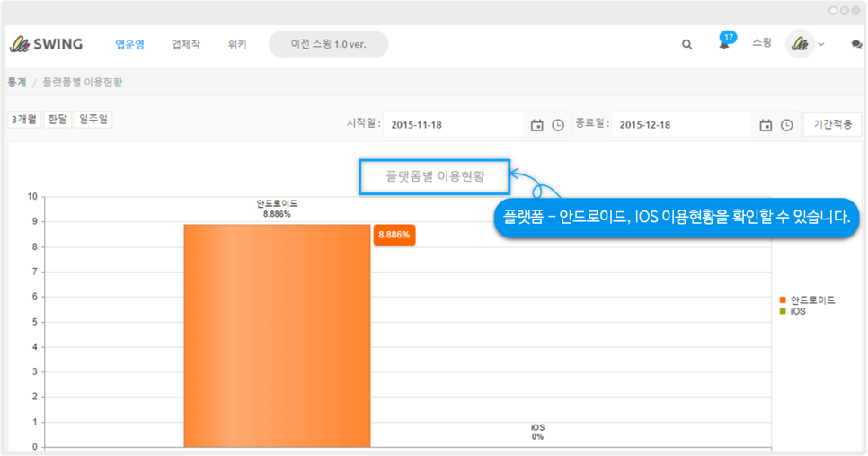
Task: Select the 앱제작 menu tab
Action: pyautogui.click(x=187, y=44)
